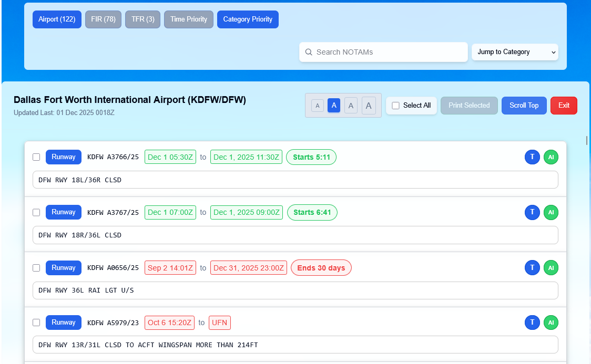Click the 'Ends 30 days' badge
The image size is (591, 364).
(x=321, y=268)
